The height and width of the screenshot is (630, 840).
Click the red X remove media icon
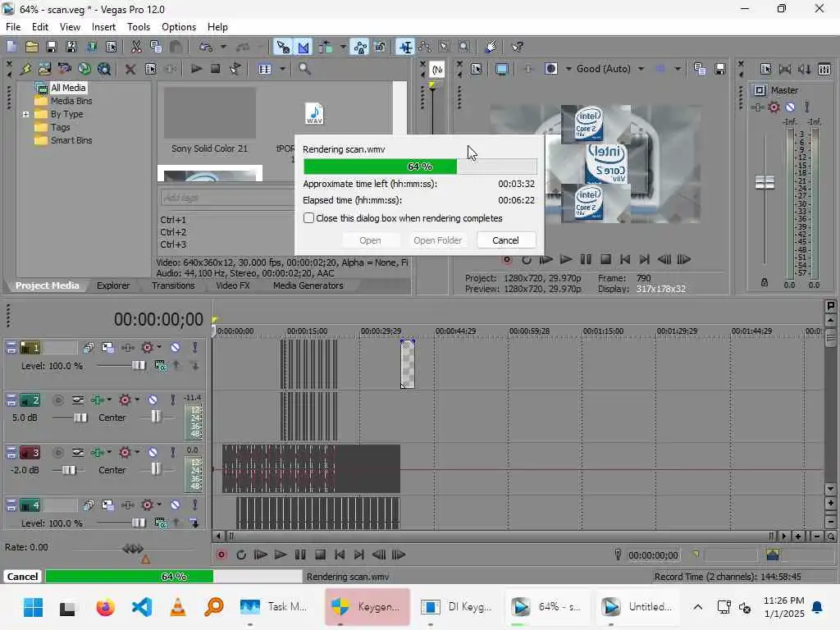[130, 69]
